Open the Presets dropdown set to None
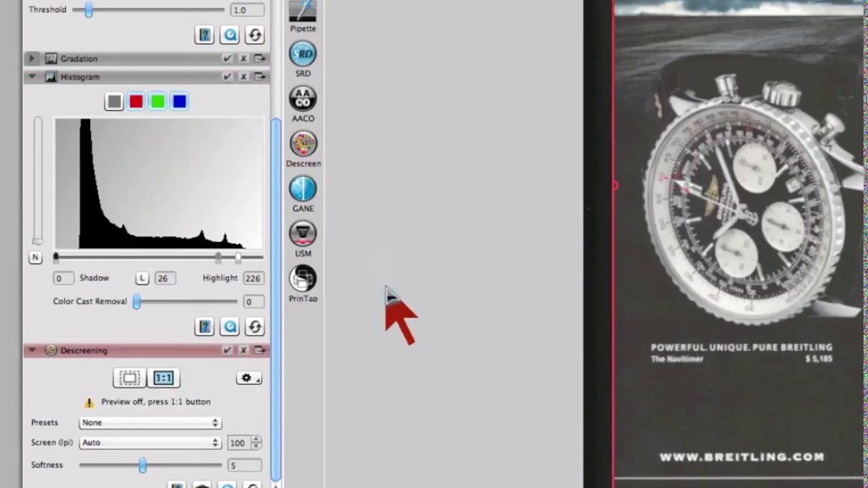 [x=150, y=423]
